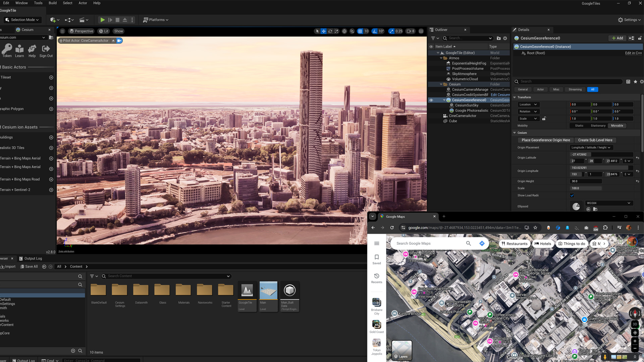Toggle the world coordinate system globe icon
Viewport: 644px width, 362px height.
pos(344,31)
